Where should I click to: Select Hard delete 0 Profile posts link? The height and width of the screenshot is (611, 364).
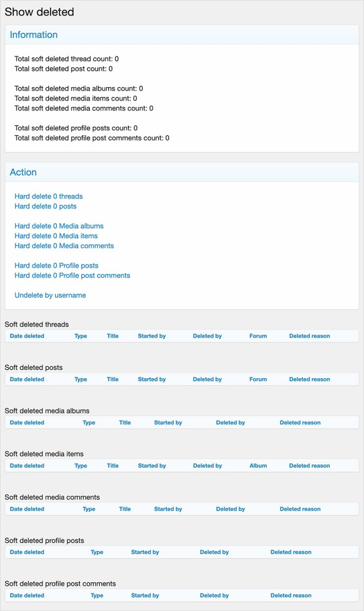coord(56,265)
